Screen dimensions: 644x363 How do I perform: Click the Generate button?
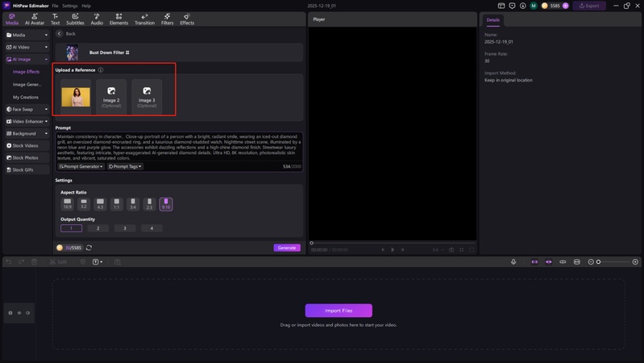(287, 248)
